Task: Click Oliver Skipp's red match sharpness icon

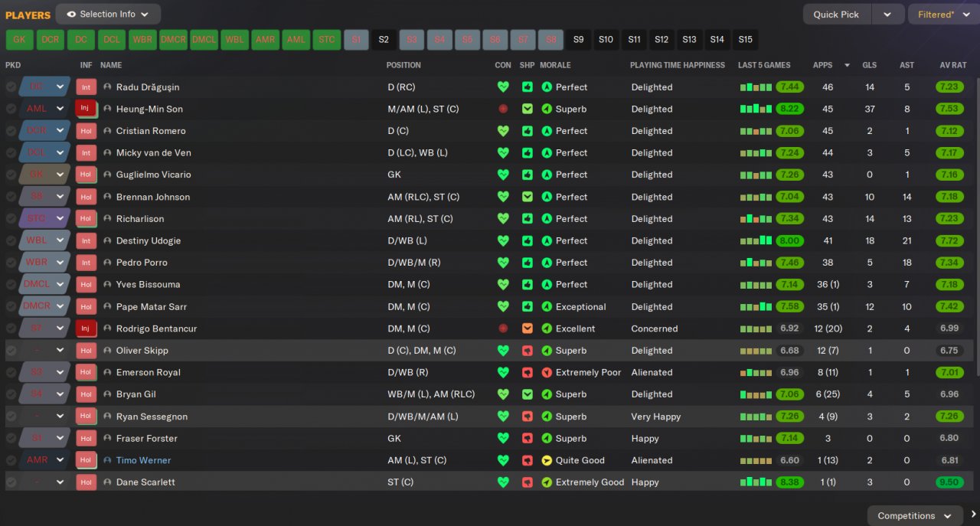Action: tap(528, 351)
